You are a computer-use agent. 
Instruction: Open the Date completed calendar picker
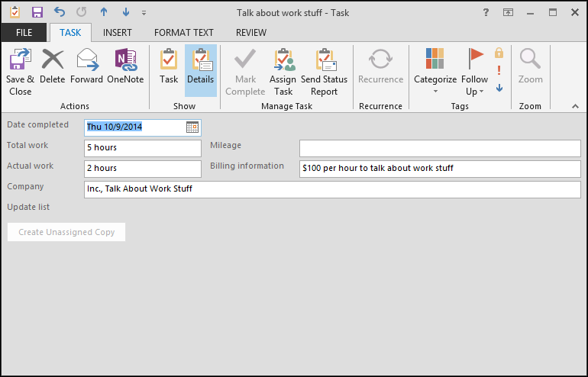[192, 127]
